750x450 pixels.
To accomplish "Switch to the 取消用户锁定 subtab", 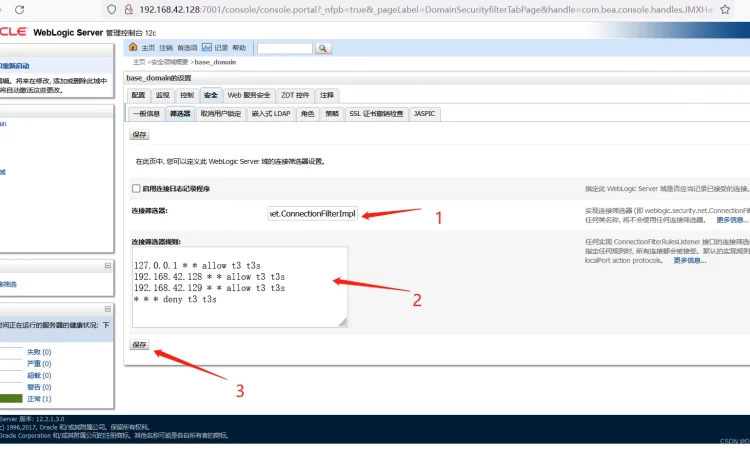I will [x=221, y=114].
